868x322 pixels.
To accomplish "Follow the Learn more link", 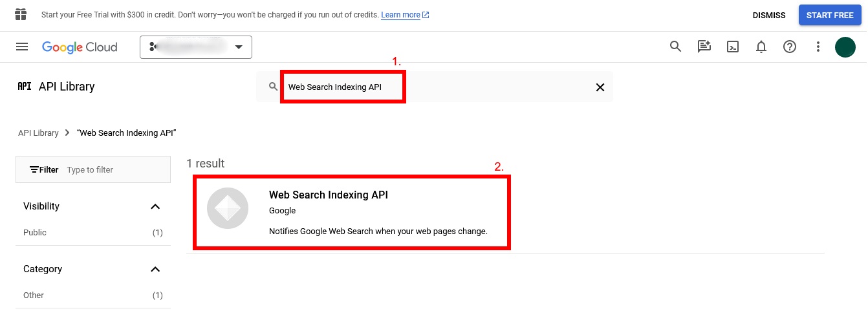I will [x=405, y=15].
